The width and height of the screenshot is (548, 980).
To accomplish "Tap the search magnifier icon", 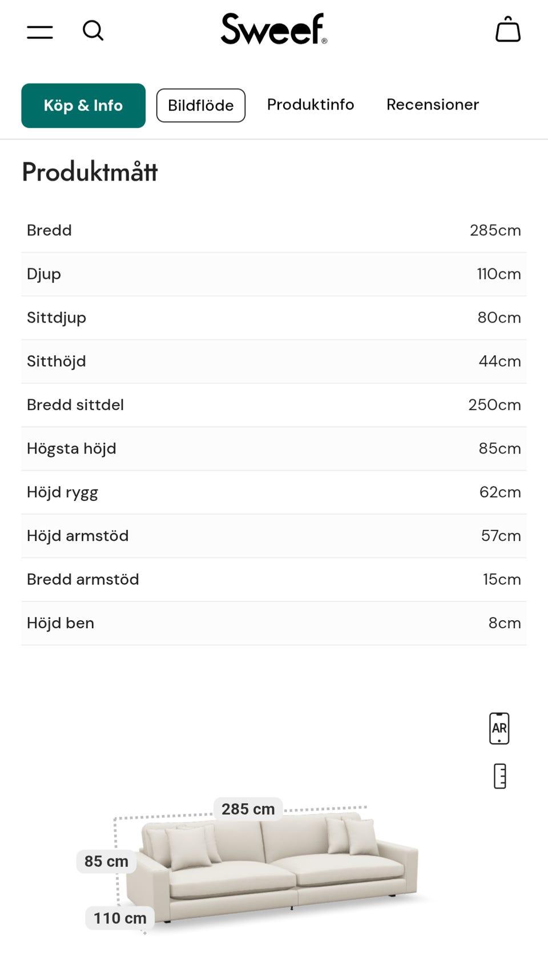I will (x=93, y=31).
